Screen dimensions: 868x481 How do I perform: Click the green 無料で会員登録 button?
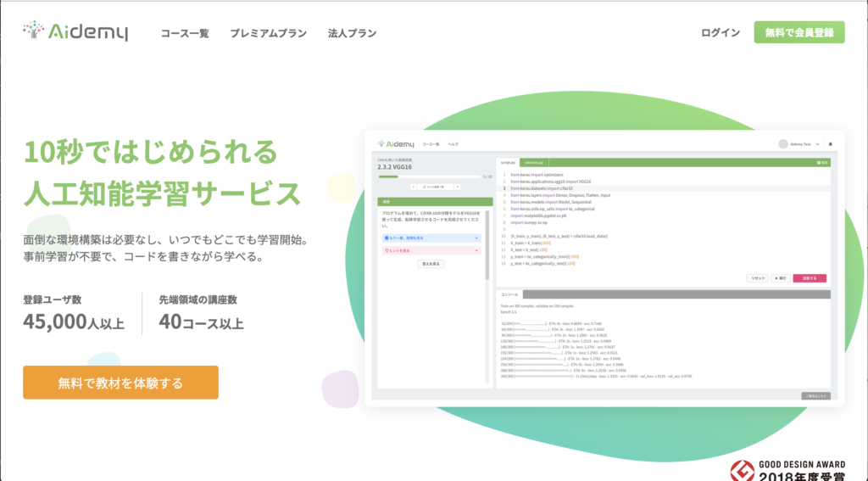point(799,32)
